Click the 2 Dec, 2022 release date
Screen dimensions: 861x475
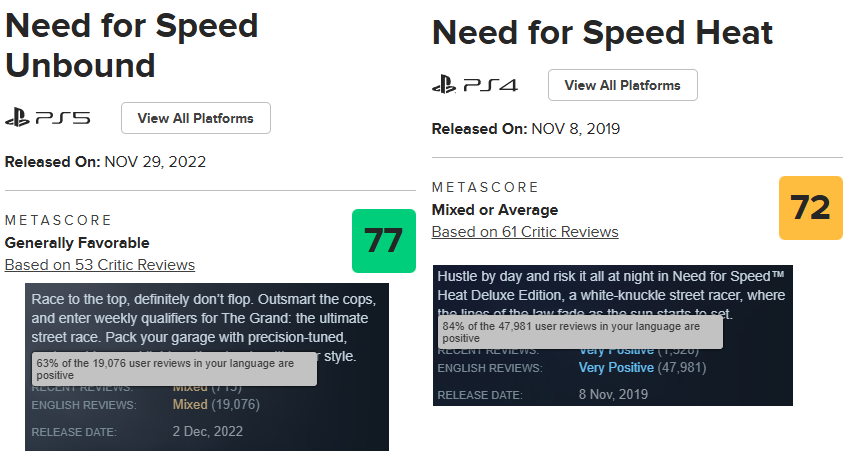(208, 432)
